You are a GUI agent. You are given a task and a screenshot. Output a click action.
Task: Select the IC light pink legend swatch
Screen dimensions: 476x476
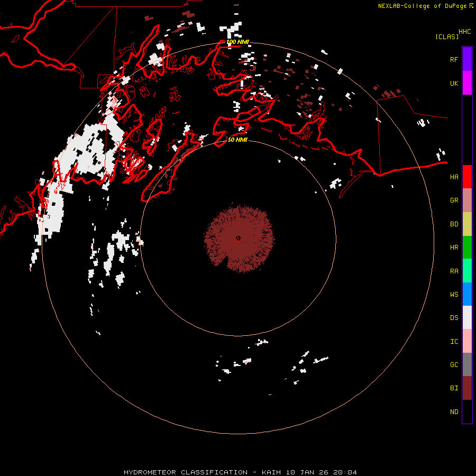click(x=467, y=341)
